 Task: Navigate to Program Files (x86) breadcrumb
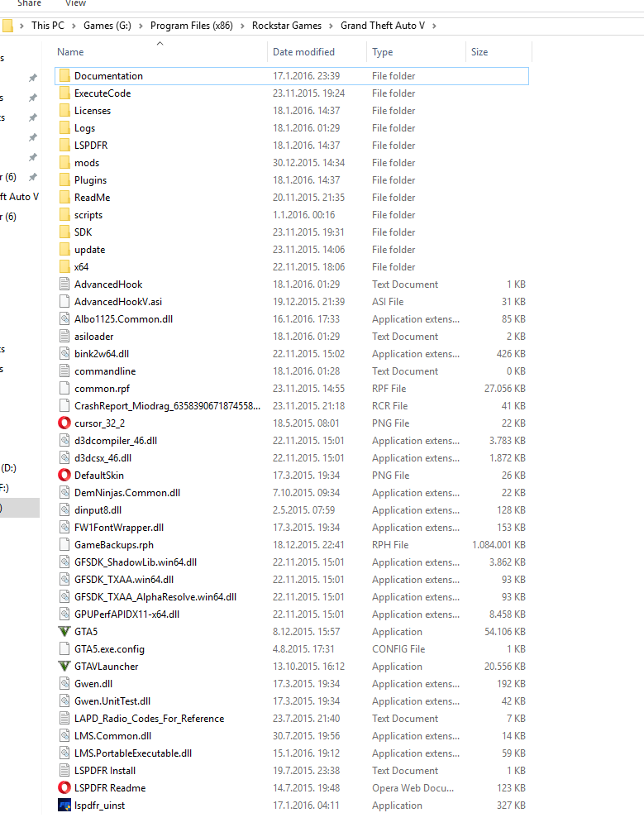(192, 26)
